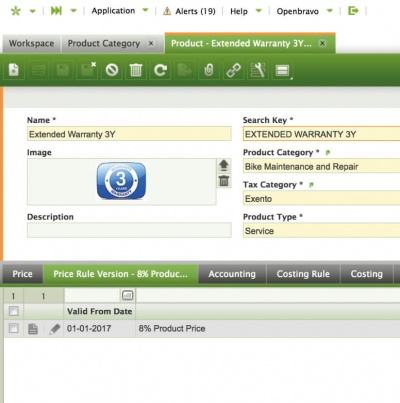Click the Name input field
Screen dimensions: 400x403
click(x=129, y=134)
